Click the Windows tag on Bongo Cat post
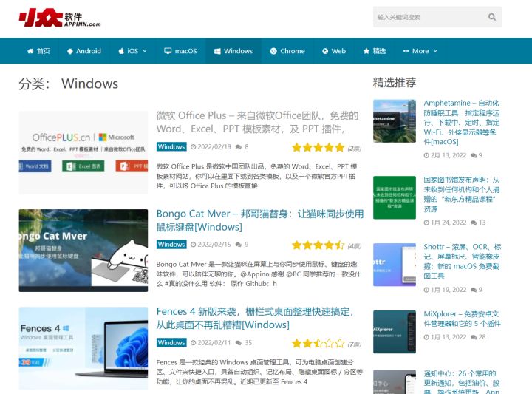 click(x=171, y=245)
